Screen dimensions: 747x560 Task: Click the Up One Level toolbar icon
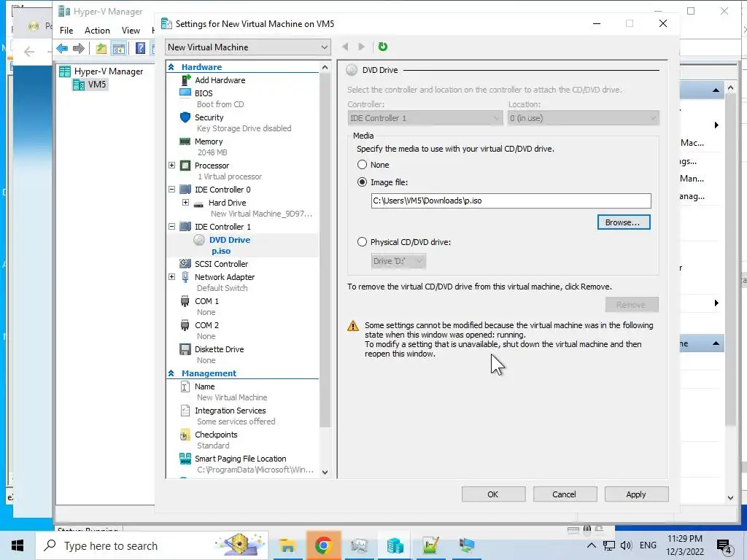coord(101,48)
